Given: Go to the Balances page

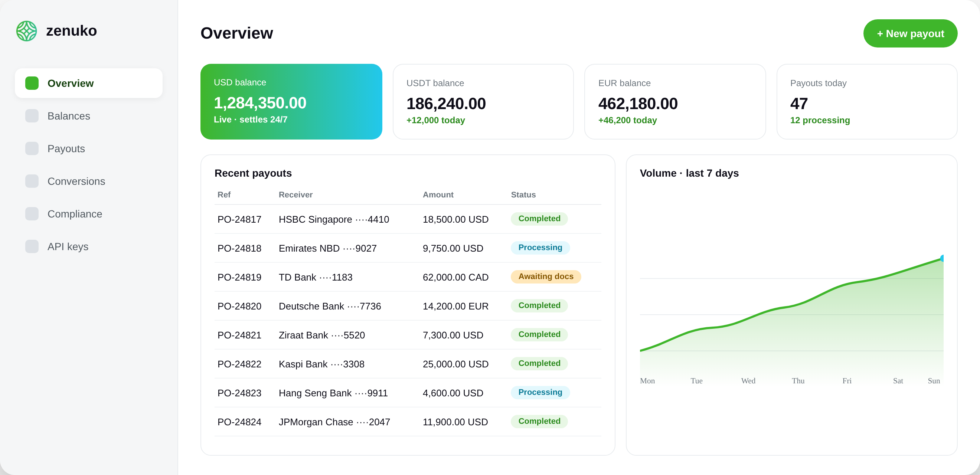Looking at the screenshot, I should point(89,116).
